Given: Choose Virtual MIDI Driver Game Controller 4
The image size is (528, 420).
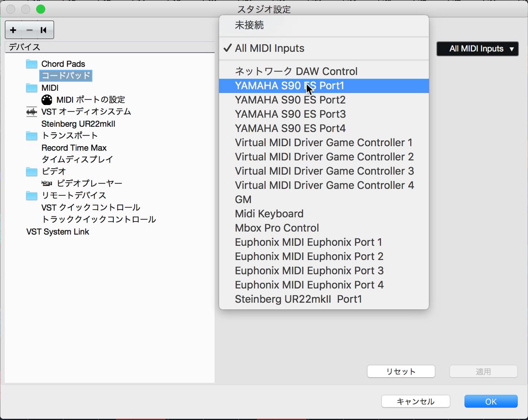Looking at the screenshot, I should [324, 185].
